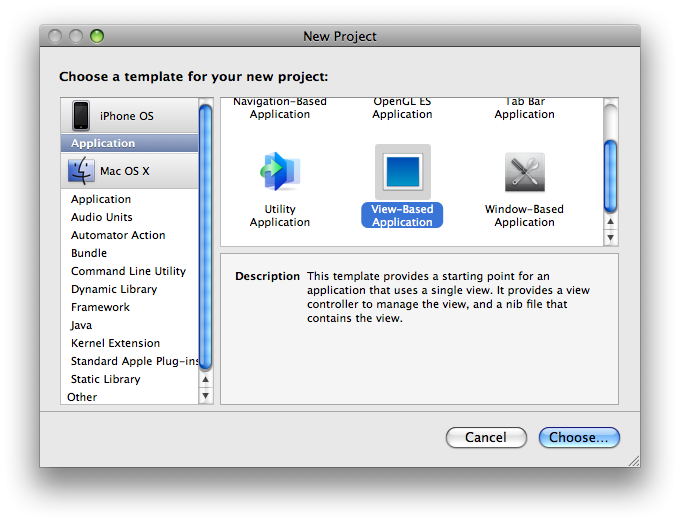The height and width of the screenshot is (522, 680).
Task: Click template pane scroll up arrow
Action: tap(611, 222)
